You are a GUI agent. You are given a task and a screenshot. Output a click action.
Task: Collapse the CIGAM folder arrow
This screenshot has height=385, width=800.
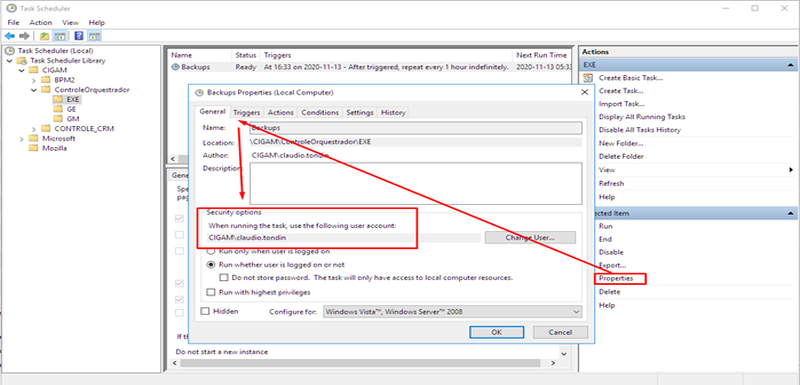21,70
